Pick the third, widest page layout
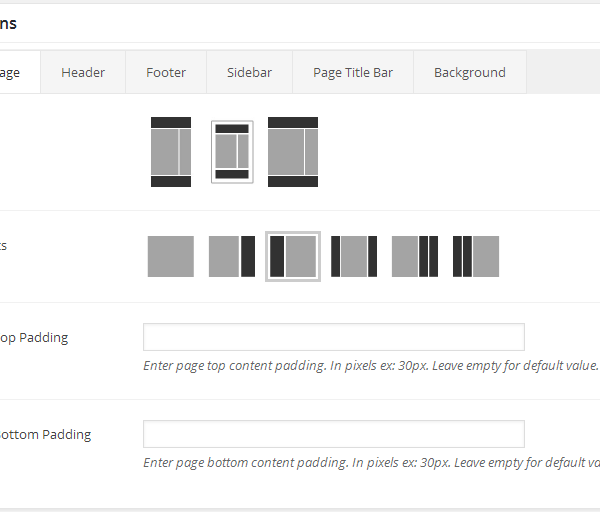The image size is (600, 512). pyautogui.click(x=293, y=152)
